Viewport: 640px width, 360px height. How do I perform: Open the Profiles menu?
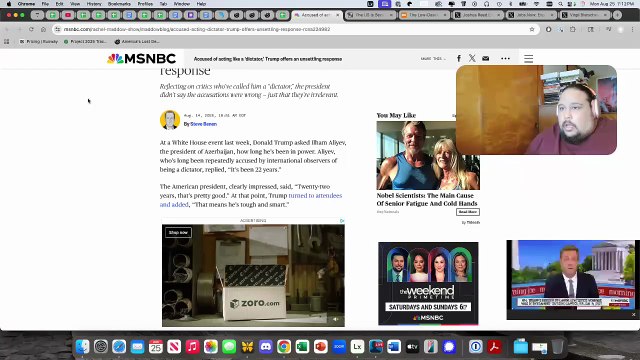click(145, 4)
